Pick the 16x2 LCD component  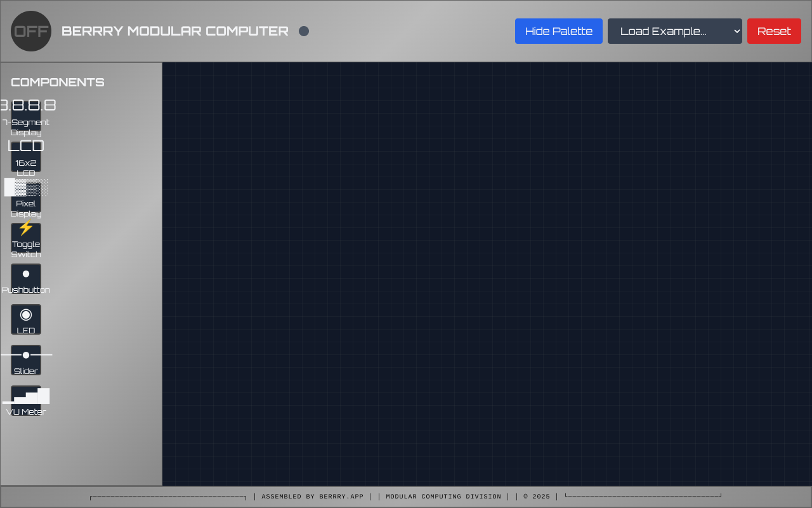(26, 156)
